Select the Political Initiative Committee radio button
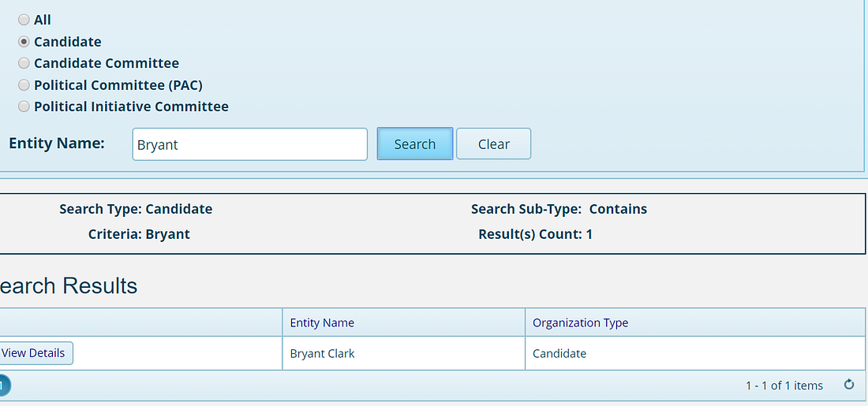The height and width of the screenshot is (406, 868). [24, 106]
